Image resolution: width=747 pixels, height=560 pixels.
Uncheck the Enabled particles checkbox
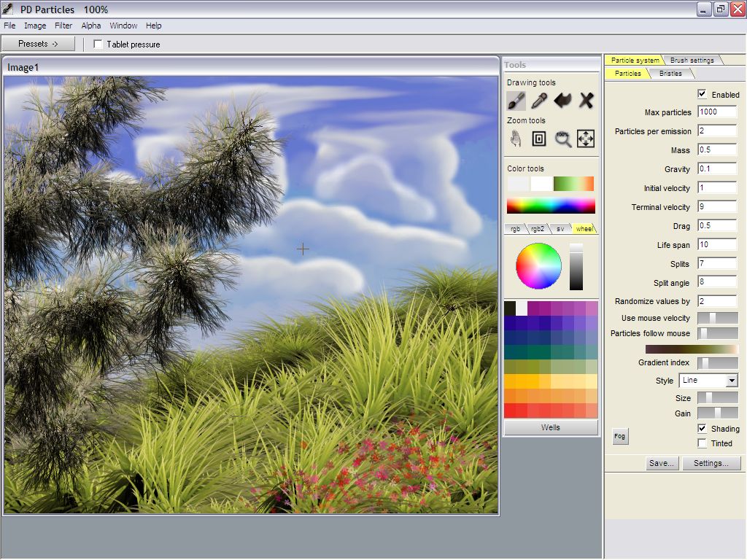pos(702,94)
